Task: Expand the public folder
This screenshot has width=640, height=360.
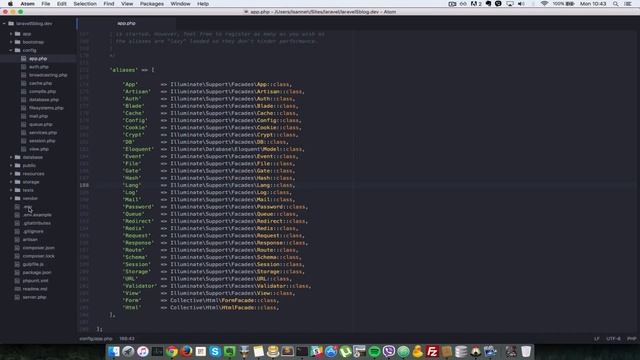Action: [11, 165]
